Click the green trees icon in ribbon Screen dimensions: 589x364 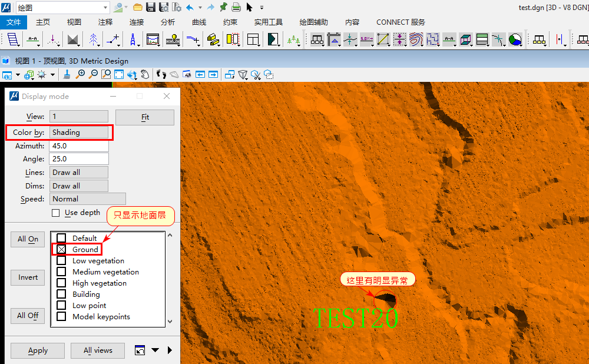point(293,39)
